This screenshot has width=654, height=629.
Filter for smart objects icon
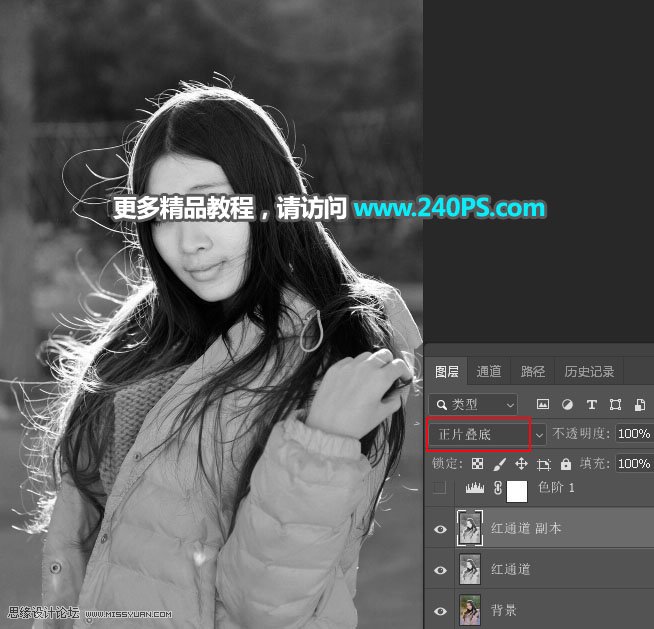click(x=640, y=405)
